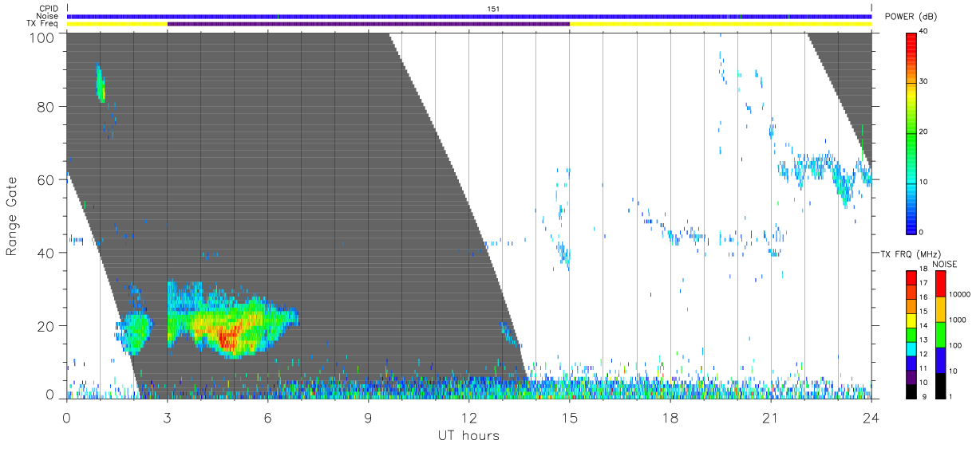980x452 pixels.
Task: Click the red high-power core near 5 UT
Action: coord(228,337)
